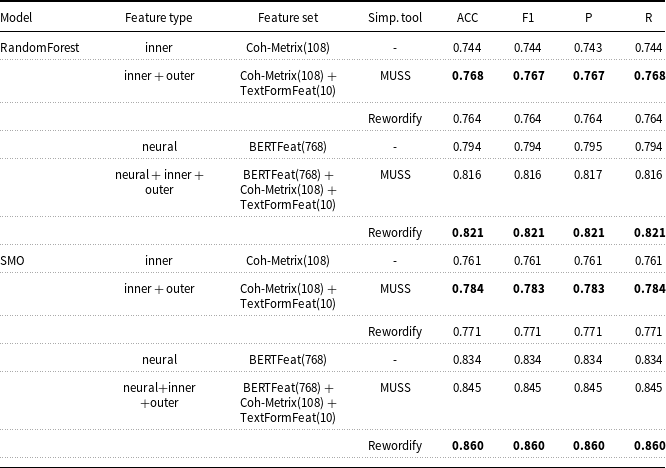
Task: Click the bold 0.860 ACC value
Action: (x=468, y=445)
